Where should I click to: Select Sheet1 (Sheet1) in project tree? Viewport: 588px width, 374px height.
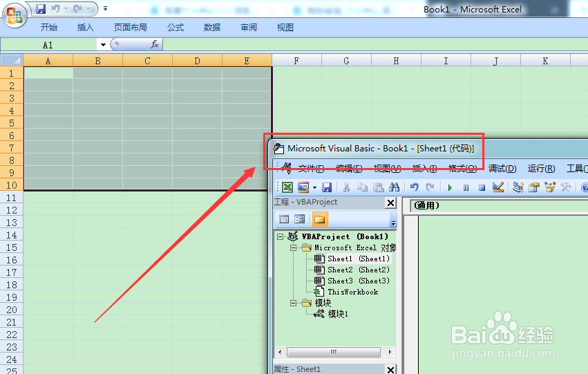[x=359, y=259]
